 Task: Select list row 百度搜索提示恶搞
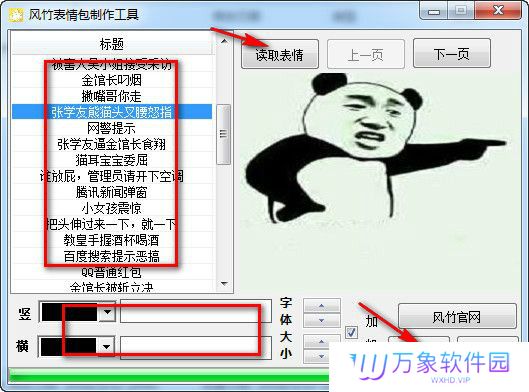click(x=112, y=256)
